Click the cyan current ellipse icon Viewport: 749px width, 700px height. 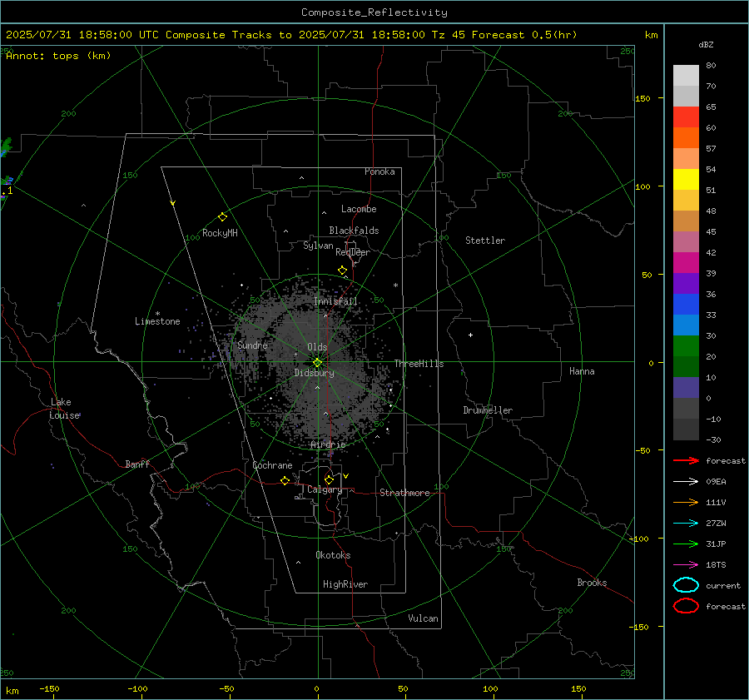tap(686, 585)
